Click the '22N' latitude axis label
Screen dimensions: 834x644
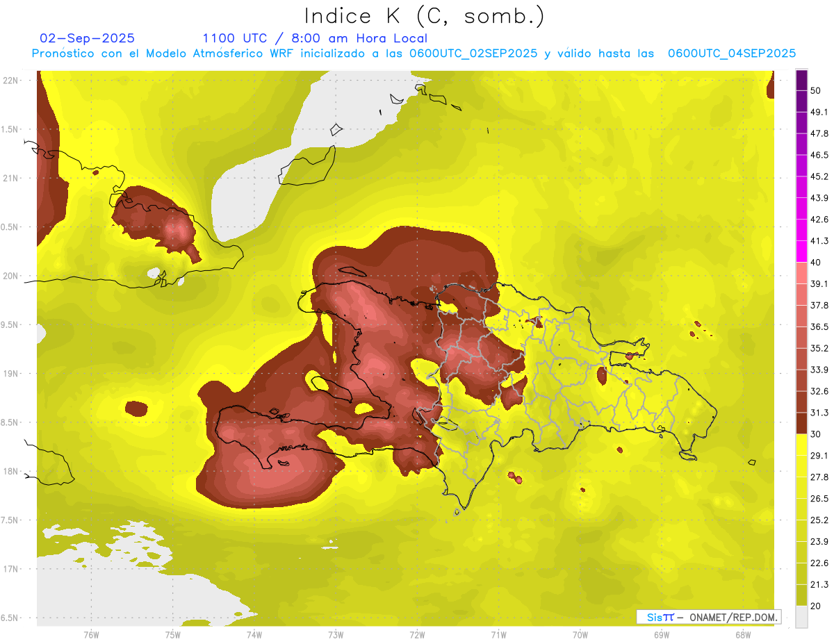click(x=10, y=81)
